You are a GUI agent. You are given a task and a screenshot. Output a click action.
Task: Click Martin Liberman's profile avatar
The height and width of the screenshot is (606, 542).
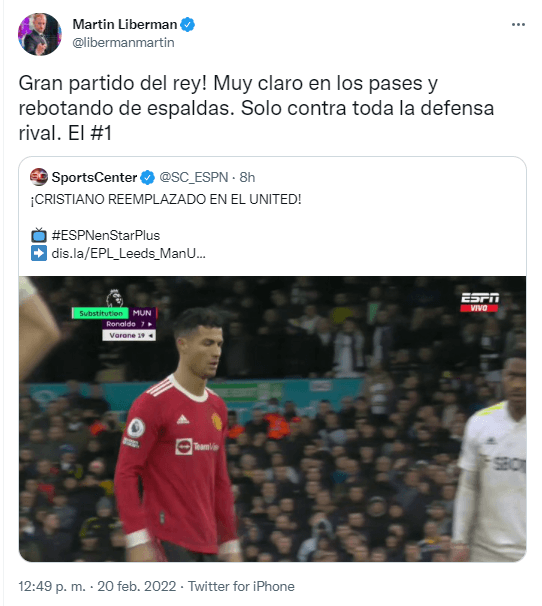coord(39,34)
